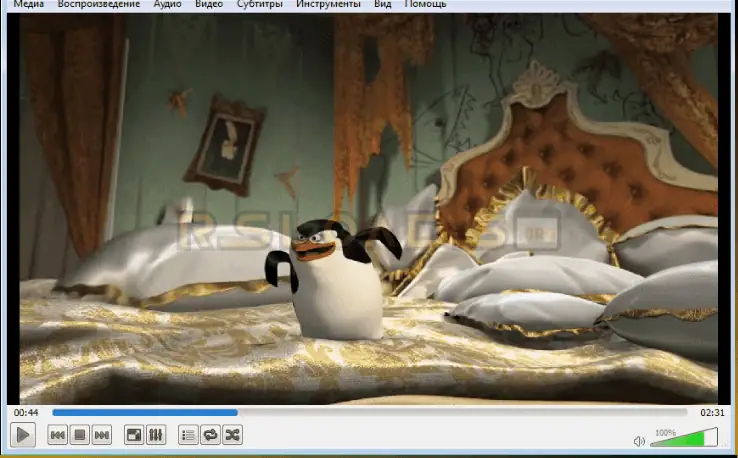Image resolution: width=738 pixels, height=458 pixels.
Task: Click the total duration 02:31 label
Action: point(712,413)
